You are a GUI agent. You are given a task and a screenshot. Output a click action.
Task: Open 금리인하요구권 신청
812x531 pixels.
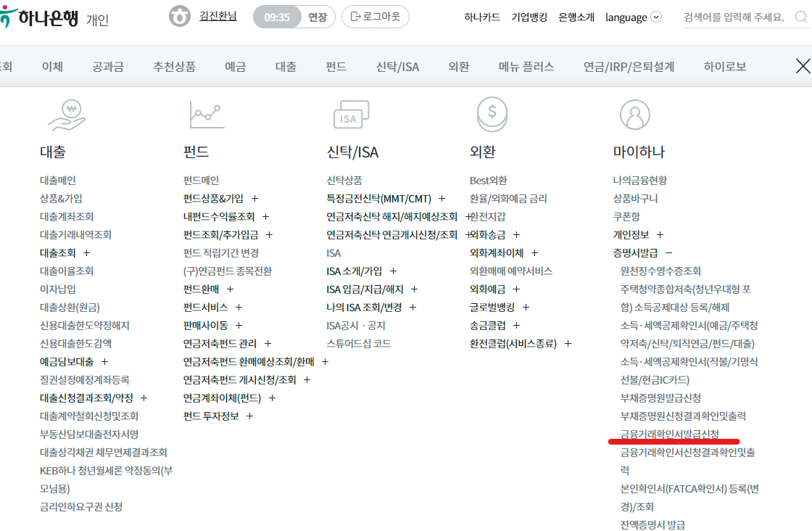pyautogui.click(x=81, y=506)
